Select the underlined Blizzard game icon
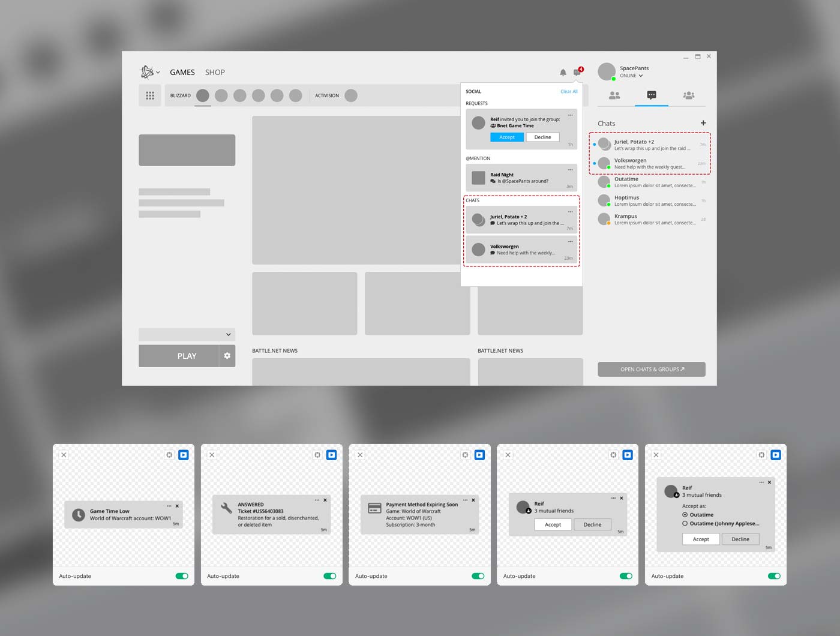 point(203,95)
